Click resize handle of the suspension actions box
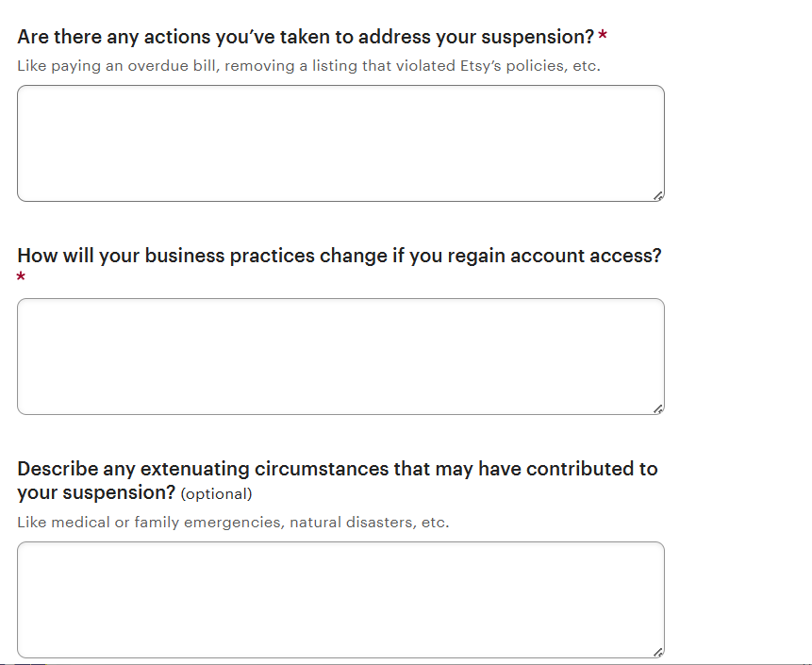This screenshot has height=665, width=812. (658, 195)
